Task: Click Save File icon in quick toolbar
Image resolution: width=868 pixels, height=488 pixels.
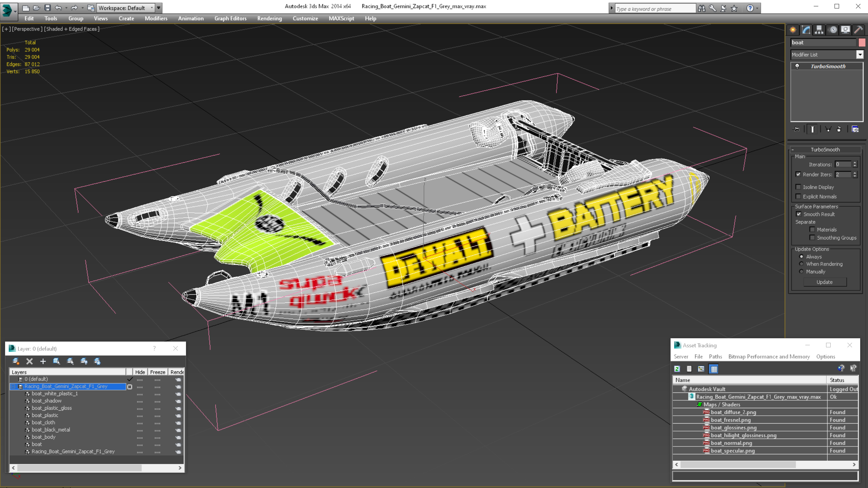Action: click(x=48, y=8)
